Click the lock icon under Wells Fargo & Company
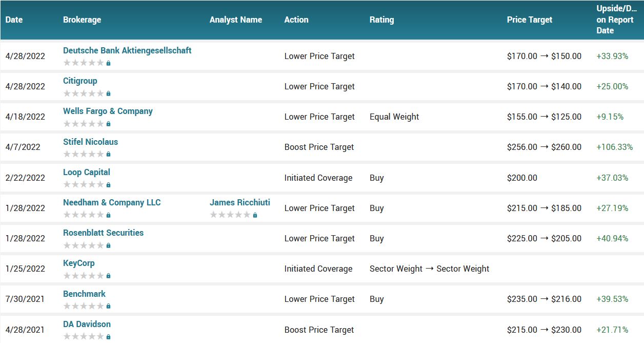The height and width of the screenshot is (343, 644). 108,124
